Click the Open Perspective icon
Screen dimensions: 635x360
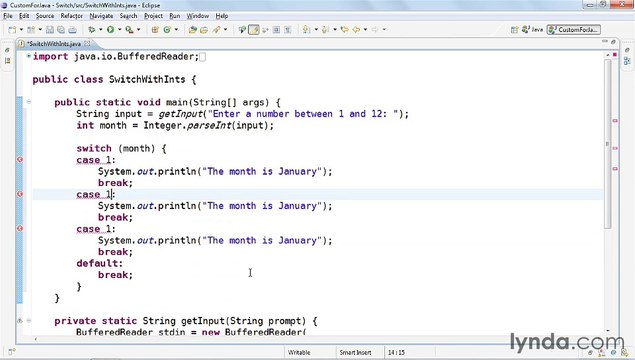(x=514, y=30)
